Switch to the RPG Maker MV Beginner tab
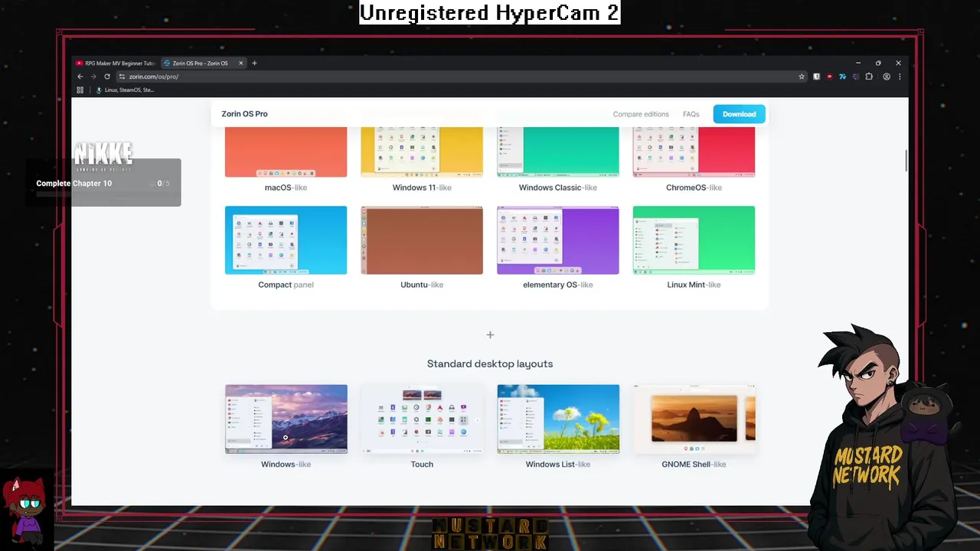980x551 pixels. tap(116, 63)
